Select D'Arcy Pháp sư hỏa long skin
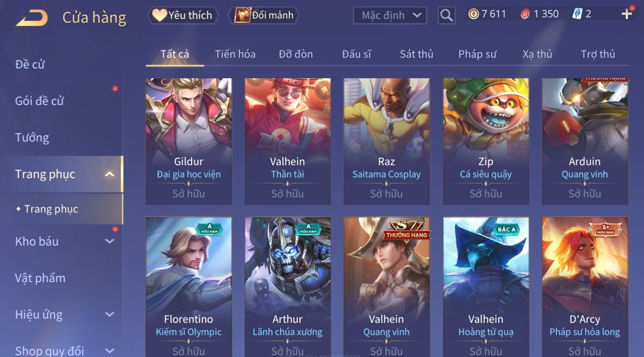The width and height of the screenshot is (644, 357). [585, 287]
